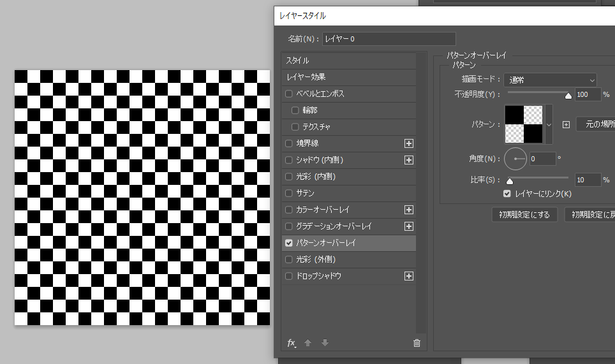The width and height of the screenshot is (615, 364).
Task: Expand the pattern picker dropdown arrow
Action: 549,124
